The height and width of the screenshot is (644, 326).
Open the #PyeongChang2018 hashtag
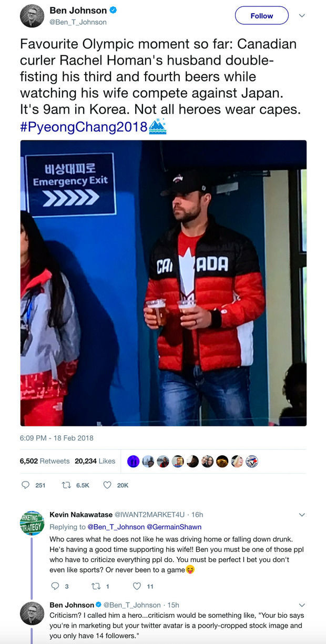[84, 127]
